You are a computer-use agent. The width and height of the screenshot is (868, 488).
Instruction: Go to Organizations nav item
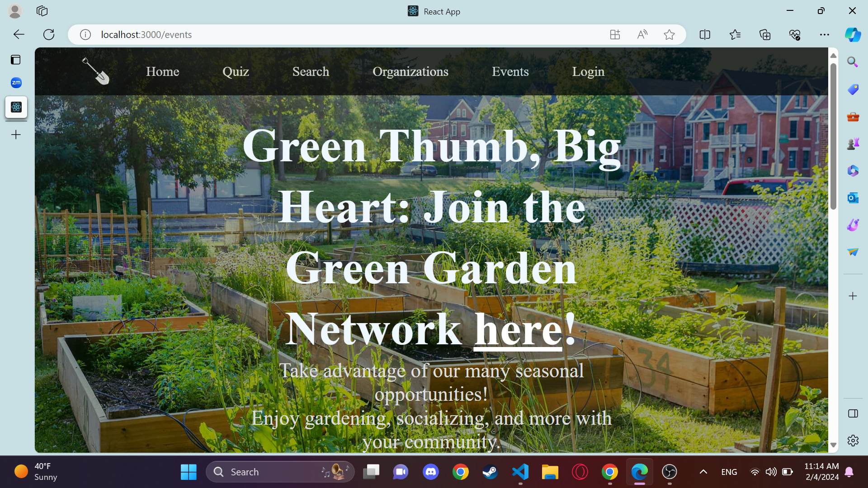(410, 71)
